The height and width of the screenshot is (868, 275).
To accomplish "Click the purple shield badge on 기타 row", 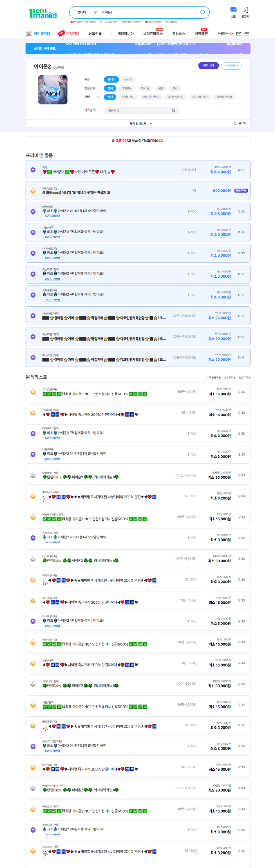I will click(33, 170).
